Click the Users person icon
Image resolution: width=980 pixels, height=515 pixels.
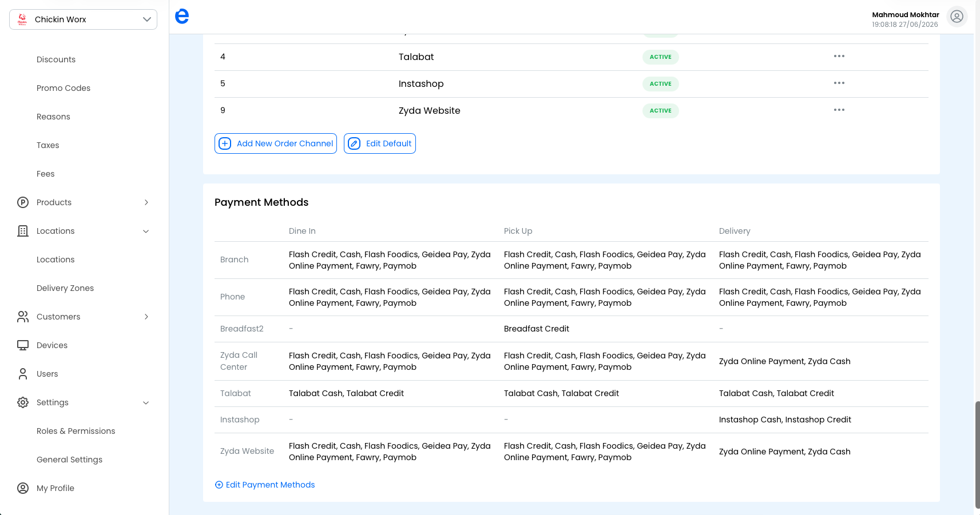tap(23, 374)
